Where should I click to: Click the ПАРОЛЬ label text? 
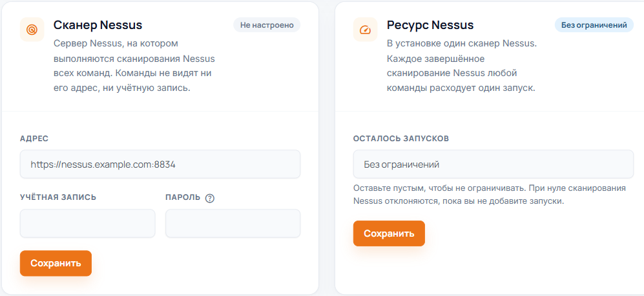[x=183, y=197]
